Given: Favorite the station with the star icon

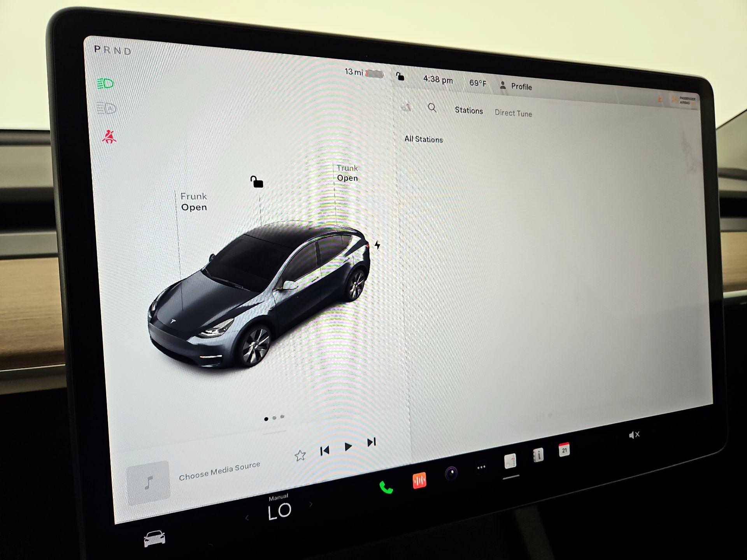Looking at the screenshot, I should 300,455.
